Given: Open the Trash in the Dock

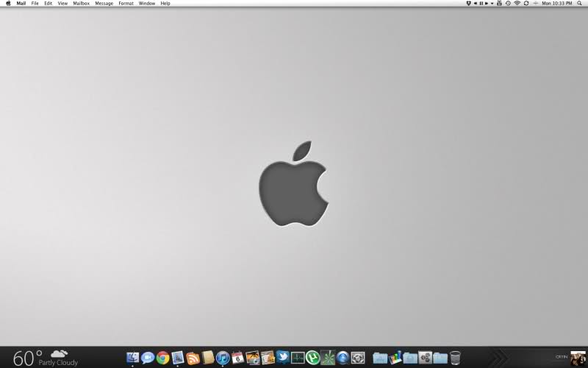Looking at the screenshot, I should click(455, 358).
